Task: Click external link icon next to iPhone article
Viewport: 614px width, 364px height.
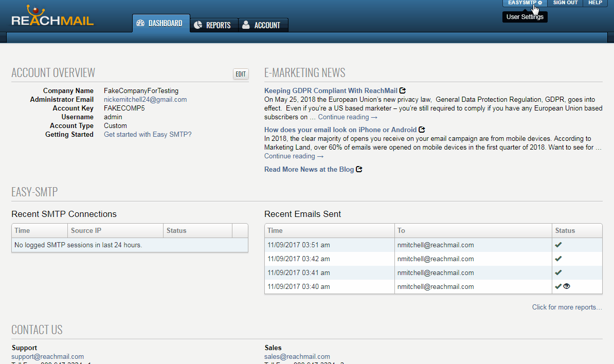Action: click(x=422, y=130)
